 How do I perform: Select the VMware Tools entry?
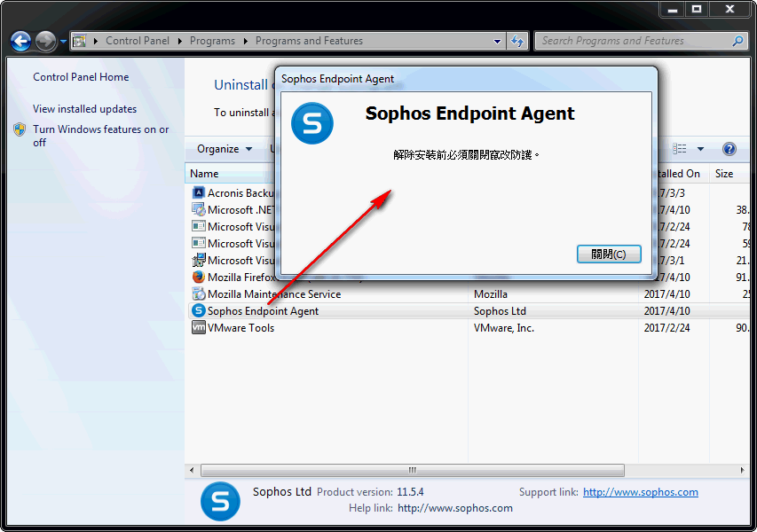click(x=241, y=328)
